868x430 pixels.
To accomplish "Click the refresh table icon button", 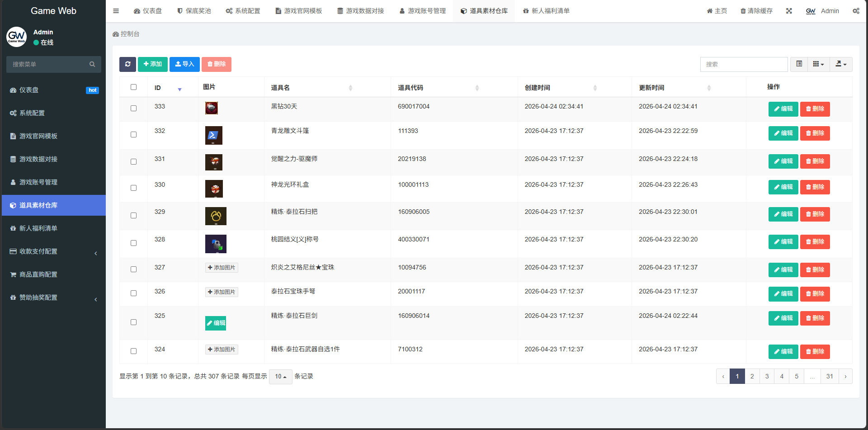I will [x=127, y=64].
